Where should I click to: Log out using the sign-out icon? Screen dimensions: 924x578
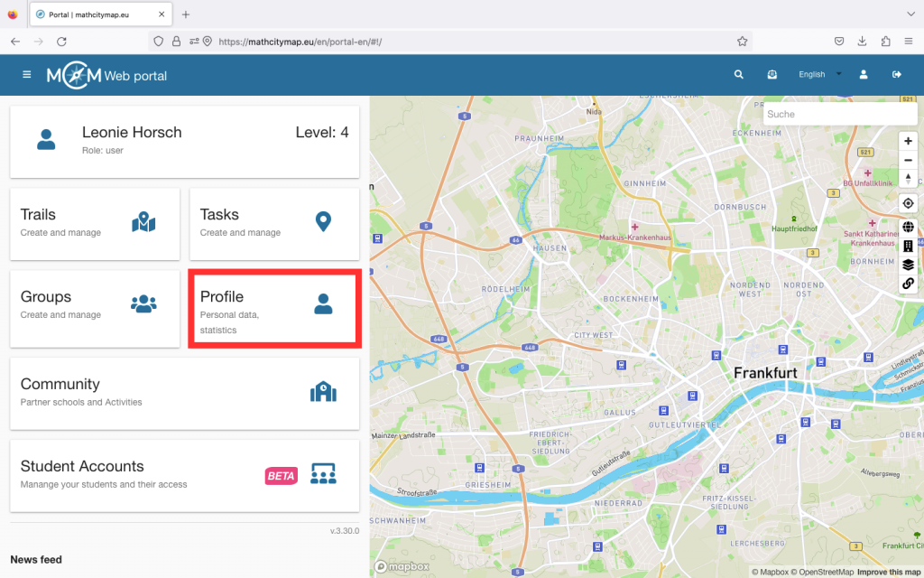coord(897,75)
